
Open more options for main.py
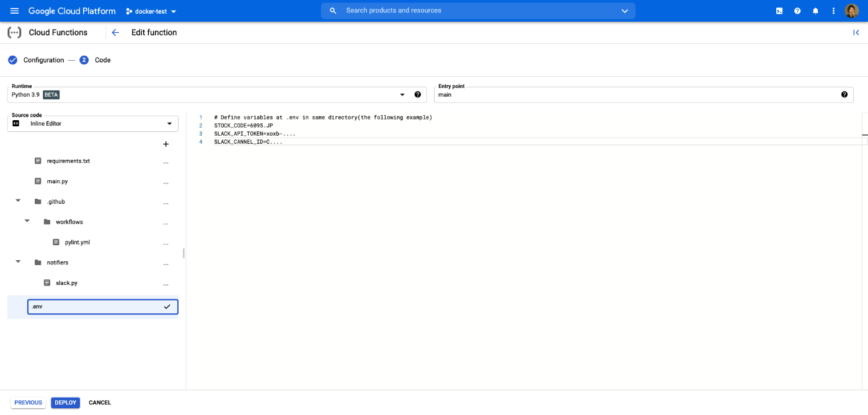pos(166,181)
